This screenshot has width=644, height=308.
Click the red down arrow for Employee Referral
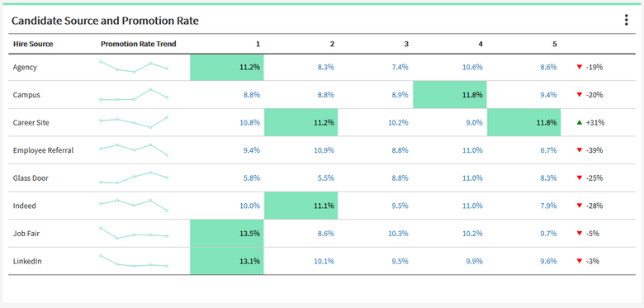[580, 150]
